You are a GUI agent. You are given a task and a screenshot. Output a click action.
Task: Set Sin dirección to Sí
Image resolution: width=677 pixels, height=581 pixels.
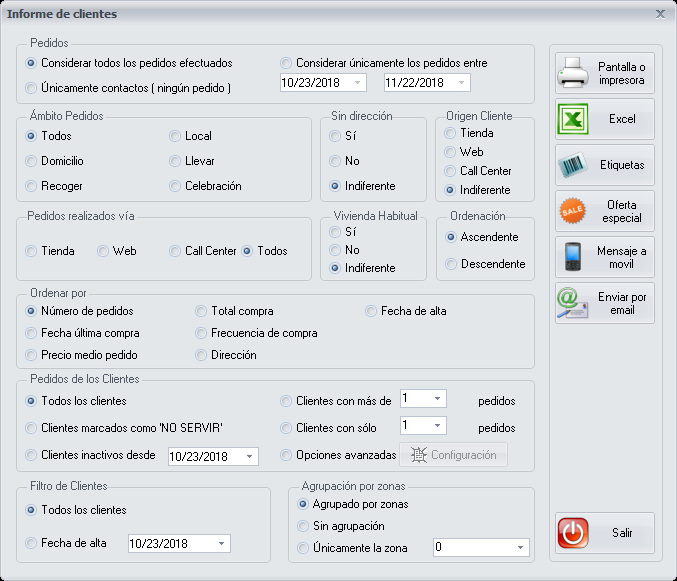(335, 136)
